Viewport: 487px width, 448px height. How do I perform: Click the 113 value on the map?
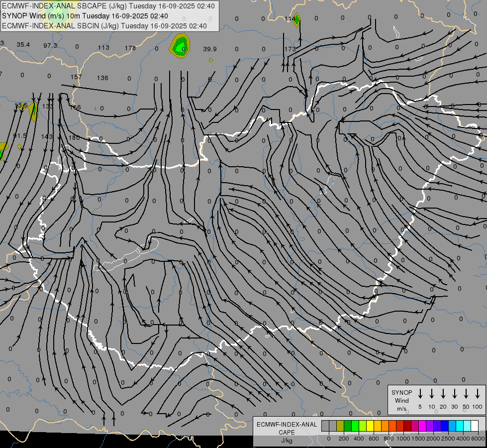[x=103, y=48]
